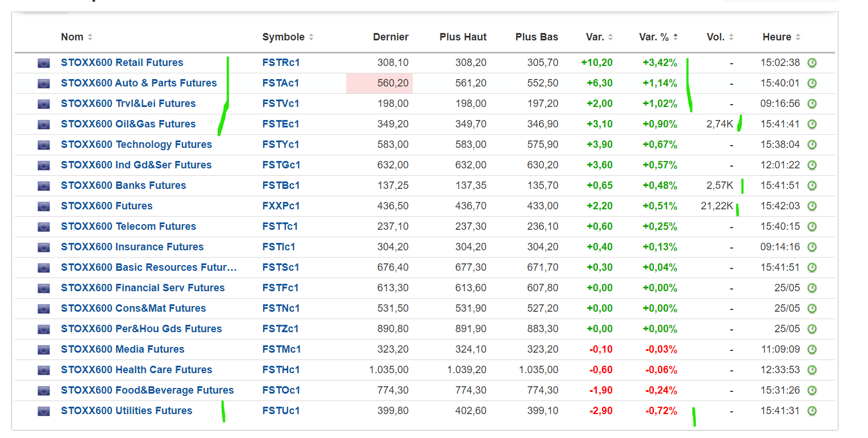The image size is (868, 438).
Task: Click the flag icon beside Oil&Gas Futures
Action: tap(44, 124)
